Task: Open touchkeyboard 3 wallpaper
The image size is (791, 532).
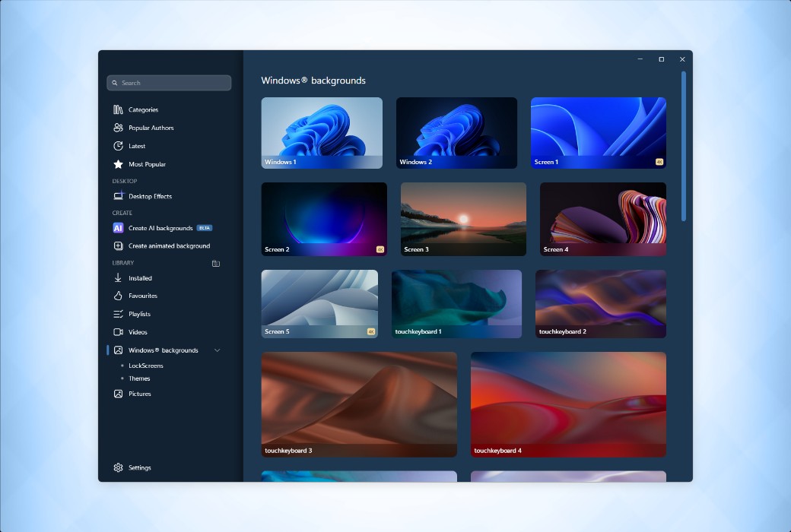Action: click(x=359, y=404)
